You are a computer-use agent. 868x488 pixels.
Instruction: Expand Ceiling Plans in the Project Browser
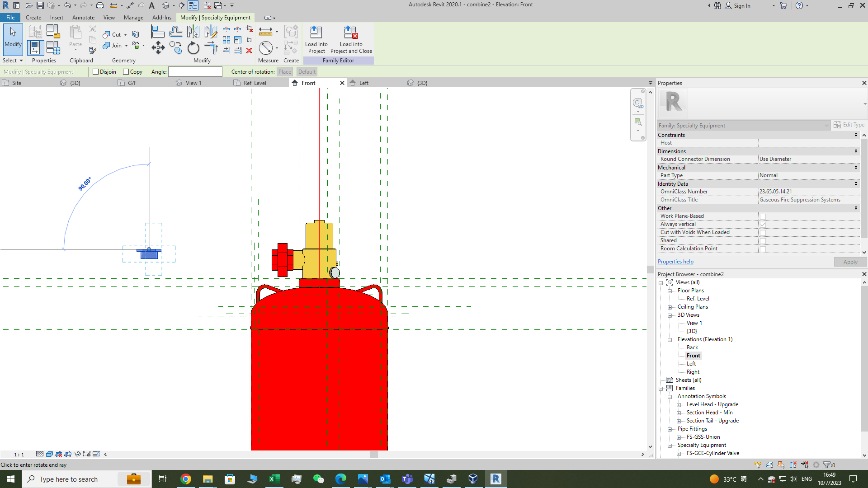[670, 307]
